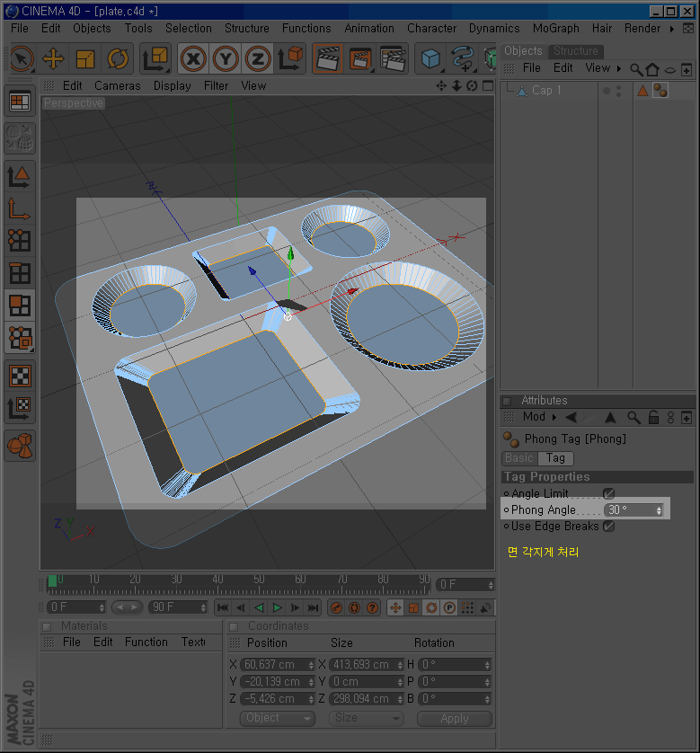Viewport: 700px width, 753px height.
Task: Toggle viewport single/four view icon
Action: (488, 85)
